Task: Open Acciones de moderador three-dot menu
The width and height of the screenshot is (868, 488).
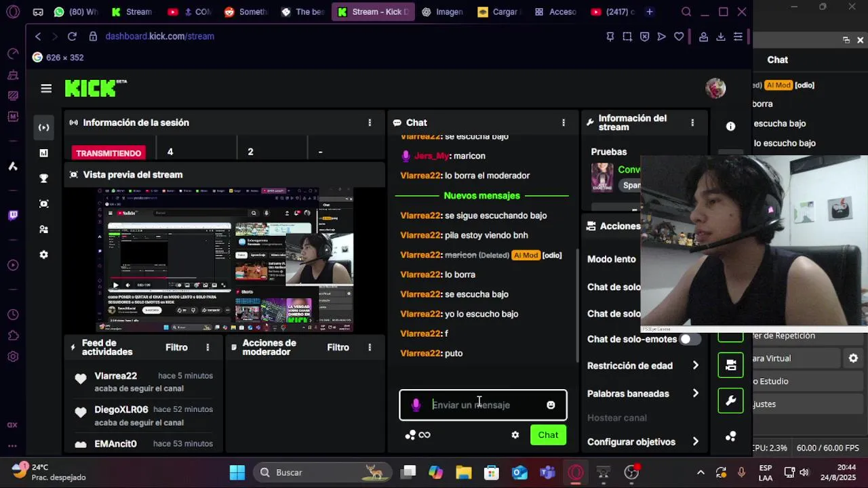Action: (x=370, y=347)
